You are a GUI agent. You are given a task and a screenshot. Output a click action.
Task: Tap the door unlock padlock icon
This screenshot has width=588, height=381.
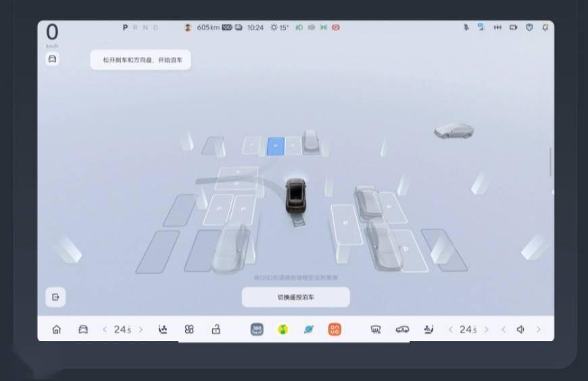216,330
